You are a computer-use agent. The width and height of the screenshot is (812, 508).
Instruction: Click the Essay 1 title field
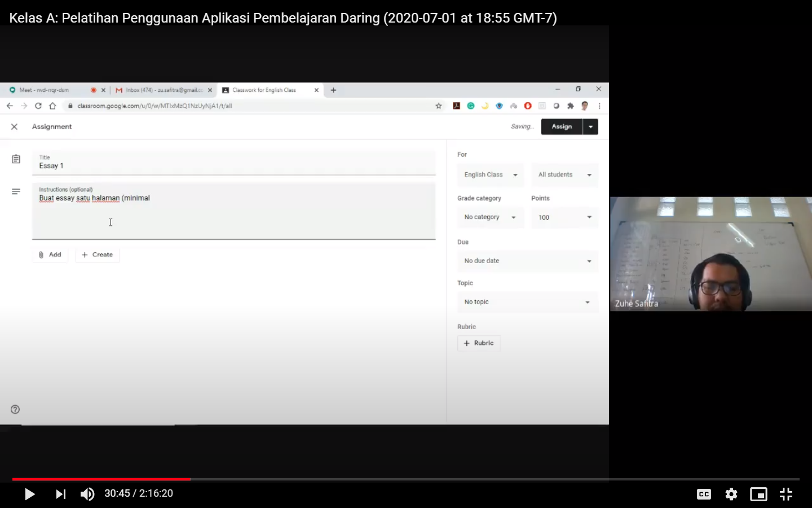[x=233, y=166]
